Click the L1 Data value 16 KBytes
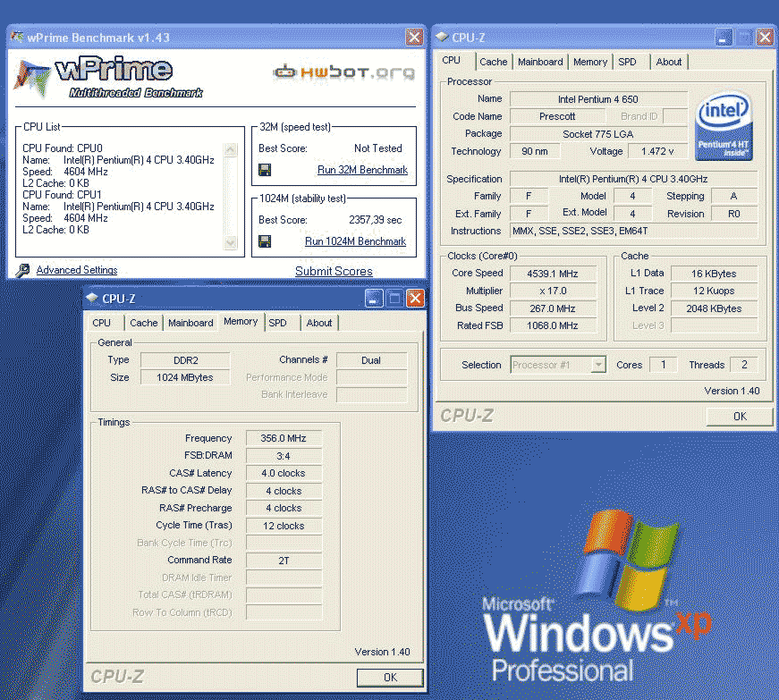The height and width of the screenshot is (700, 779). [x=714, y=274]
